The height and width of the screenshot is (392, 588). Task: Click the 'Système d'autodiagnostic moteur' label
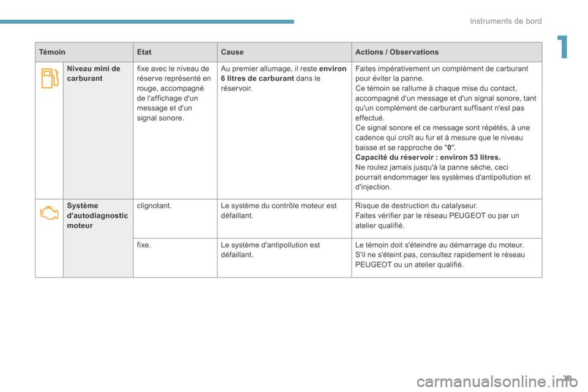coord(97,216)
